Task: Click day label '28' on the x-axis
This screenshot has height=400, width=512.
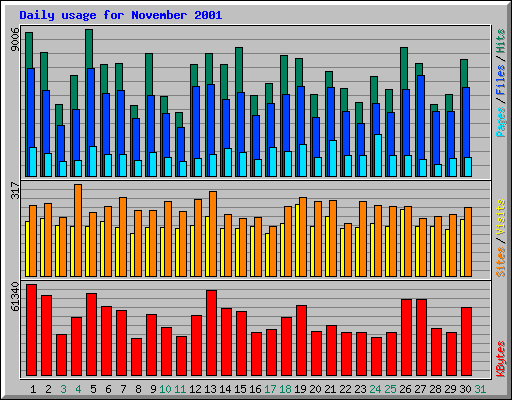Action: 435,389
